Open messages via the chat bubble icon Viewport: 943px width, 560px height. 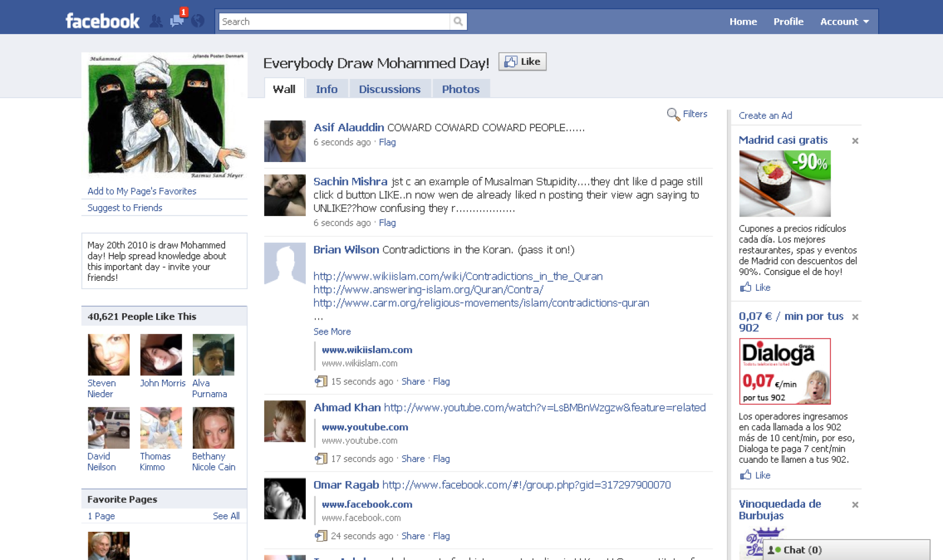[x=176, y=21]
